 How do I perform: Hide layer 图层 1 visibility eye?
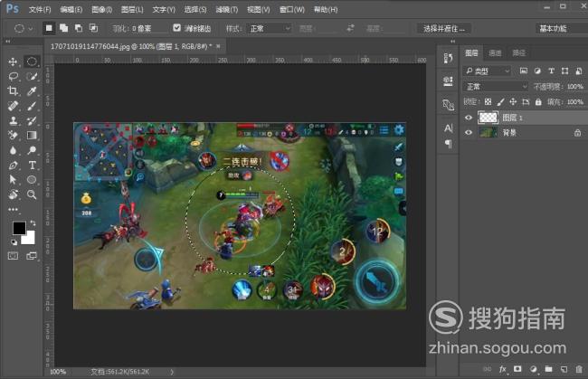tap(469, 118)
